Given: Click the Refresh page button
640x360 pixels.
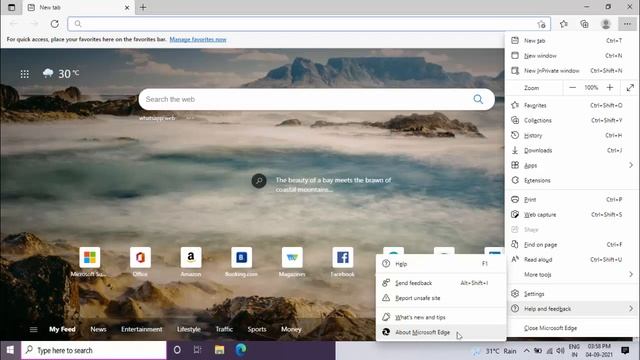Looking at the screenshot, I should point(55,24).
